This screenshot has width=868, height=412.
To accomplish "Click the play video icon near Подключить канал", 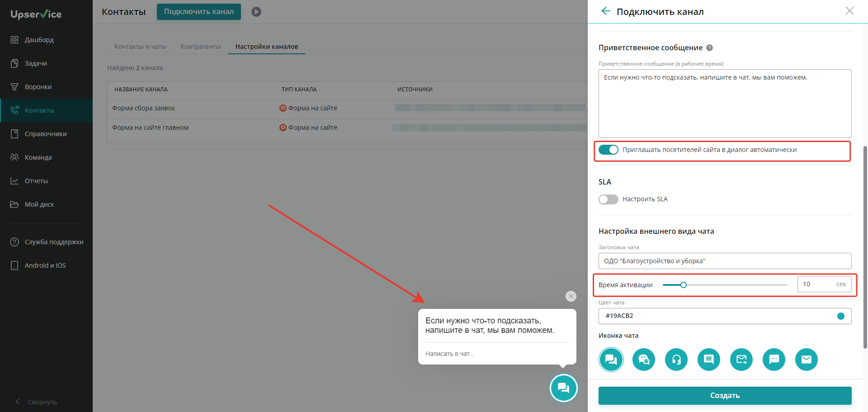I will point(256,12).
